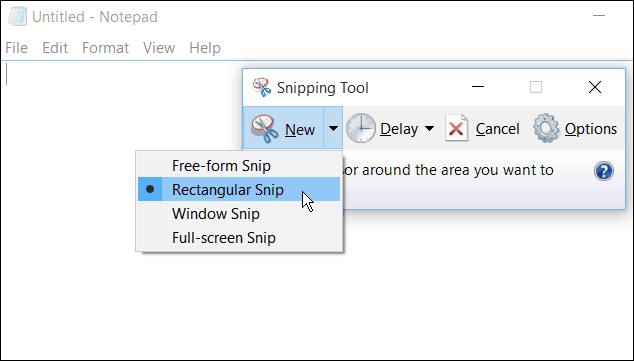Open the Notepad Format menu
This screenshot has width=634, height=361.
point(105,48)
